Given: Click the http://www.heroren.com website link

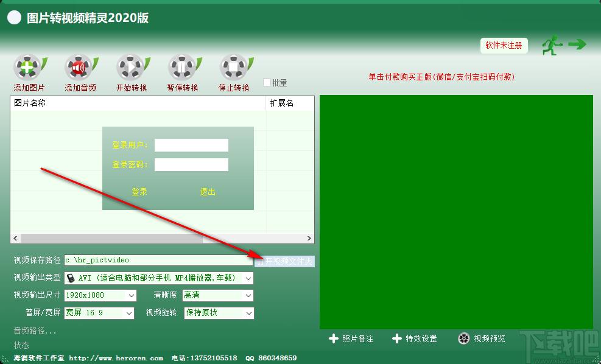Looking at the screenshot, I should coord(116,359).
